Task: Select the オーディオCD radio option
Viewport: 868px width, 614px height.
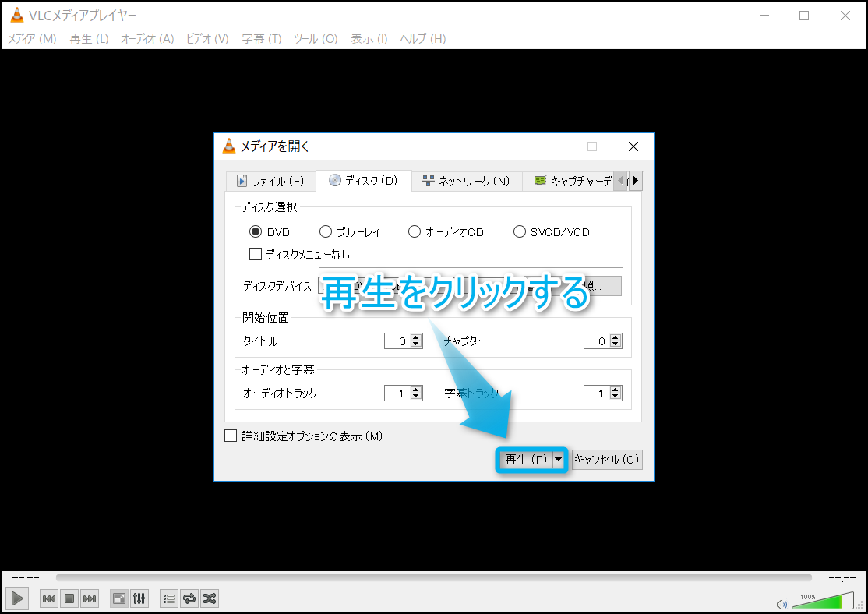Action: point(415,231)
